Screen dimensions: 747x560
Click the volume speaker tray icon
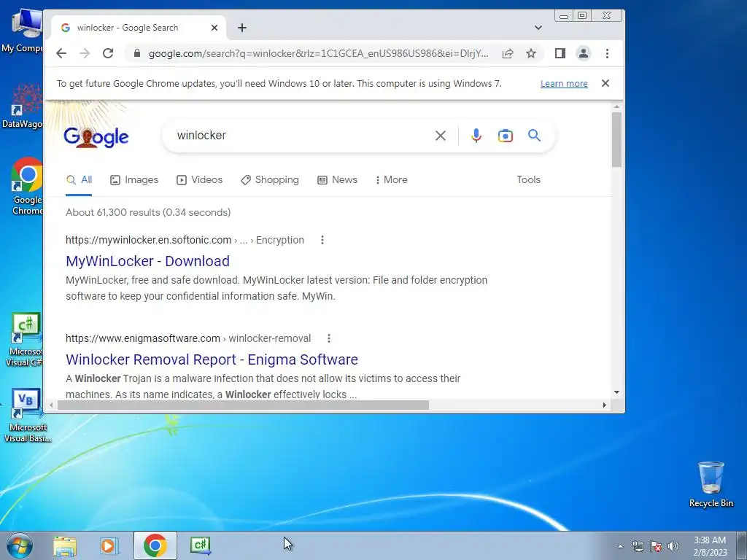(x=673, y=546)
